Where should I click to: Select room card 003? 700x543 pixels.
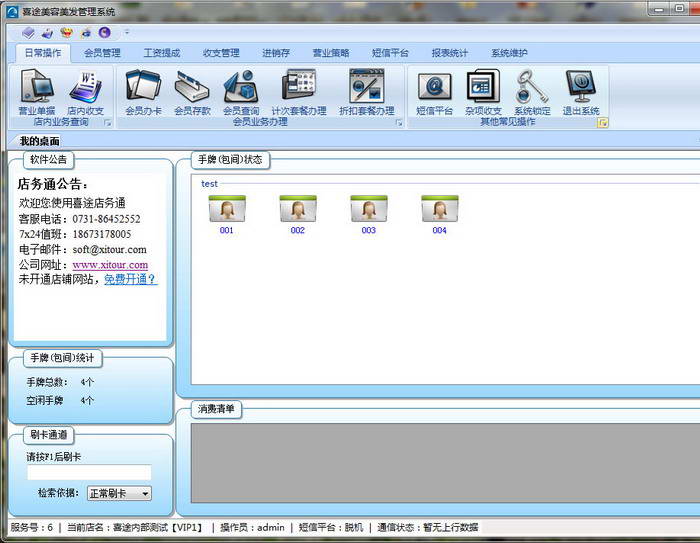coord(369,214)
